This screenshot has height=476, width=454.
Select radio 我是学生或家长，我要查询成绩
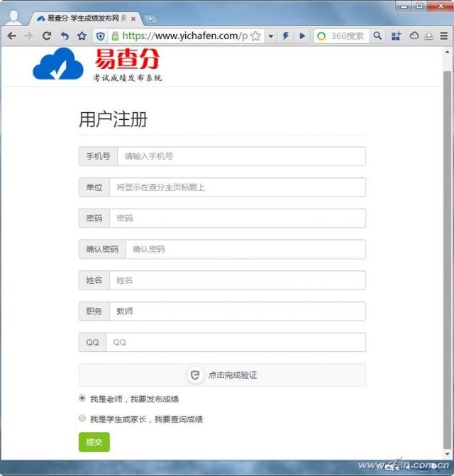coord(82,418)
